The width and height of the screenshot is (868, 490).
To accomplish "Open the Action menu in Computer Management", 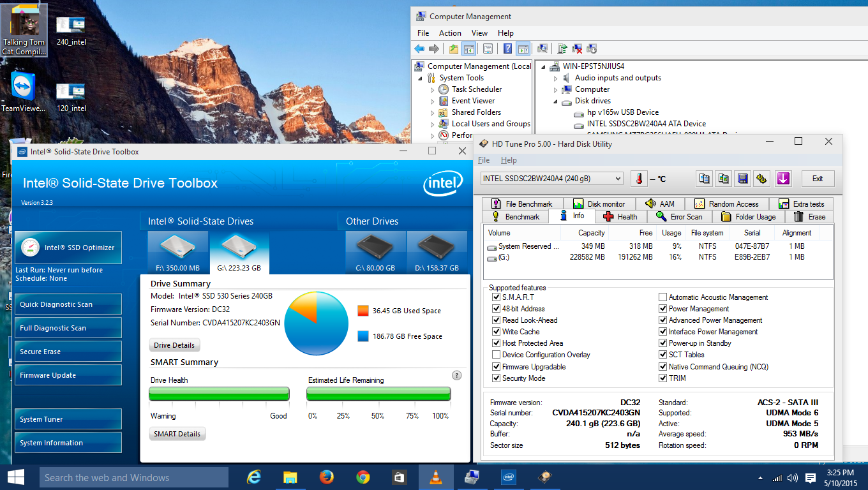I will click(450, 33).
